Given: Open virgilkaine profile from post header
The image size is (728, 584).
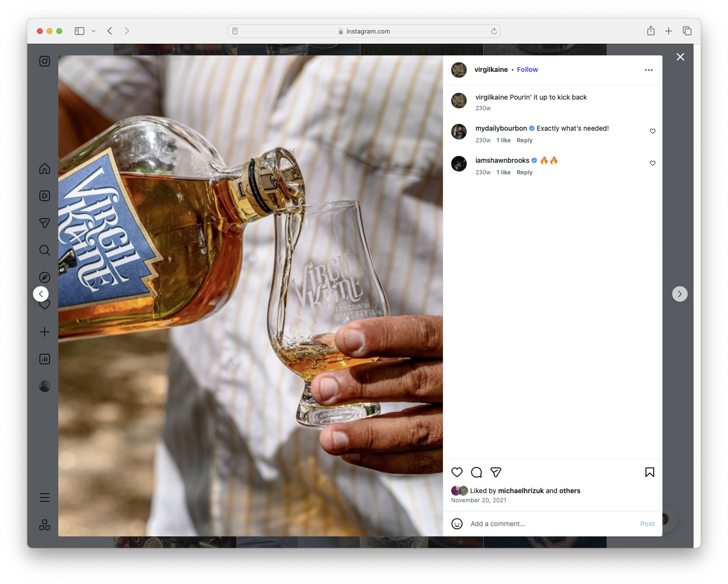Looking at the screenshot, I should pyautogui.click(x=491, y=69).
